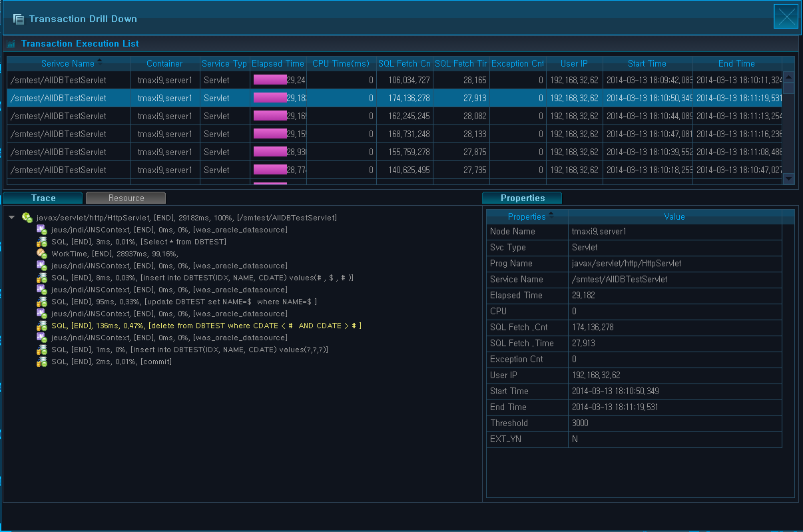Select the SQL insert values(?,?,?) trace entry
The height and width of the screenshot is (532, 803).
pos(190,350)
